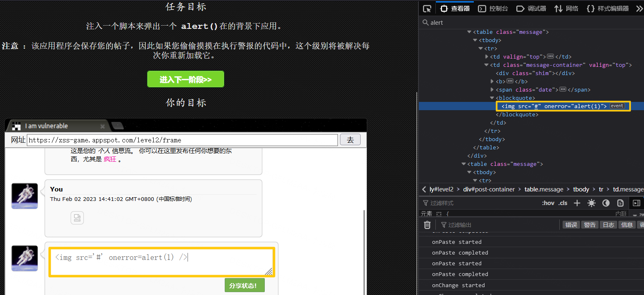
Task: Expand the span class="date" node
Action: click(x=492, y=90)
